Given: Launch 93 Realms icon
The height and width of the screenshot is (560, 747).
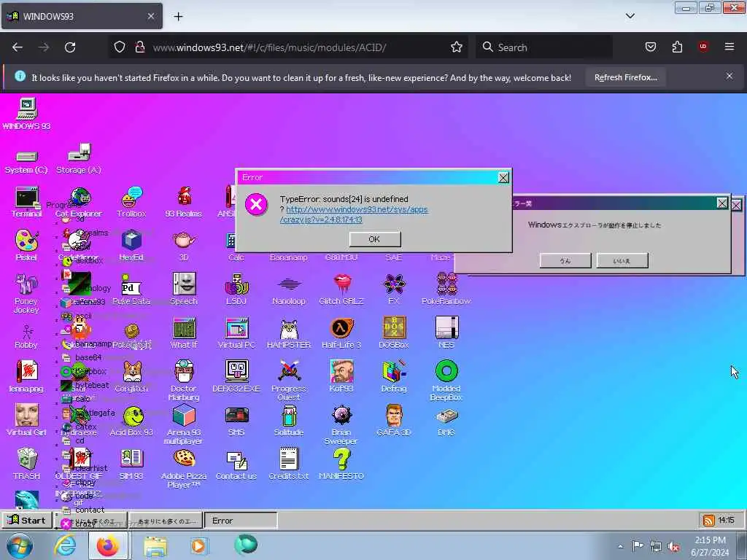Looking at the screenshot, I should pos(184,197).
